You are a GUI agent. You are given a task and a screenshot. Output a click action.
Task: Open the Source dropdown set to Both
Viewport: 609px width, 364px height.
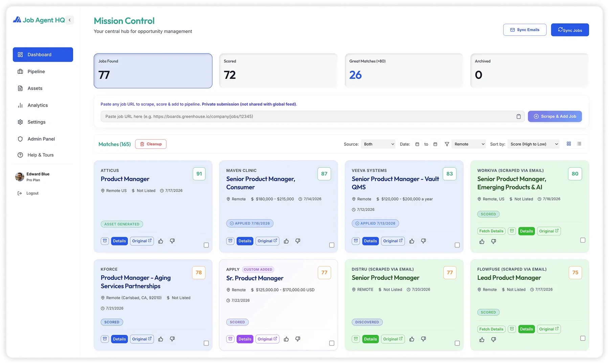378,144
